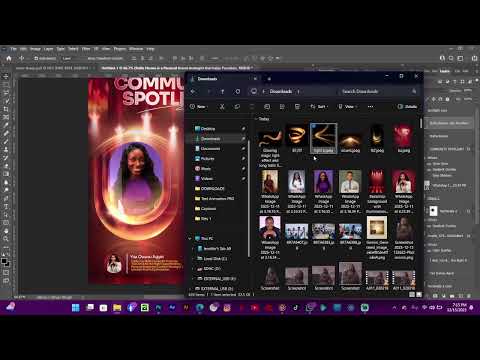Click the Photoshop Home icon

point(9,58)
